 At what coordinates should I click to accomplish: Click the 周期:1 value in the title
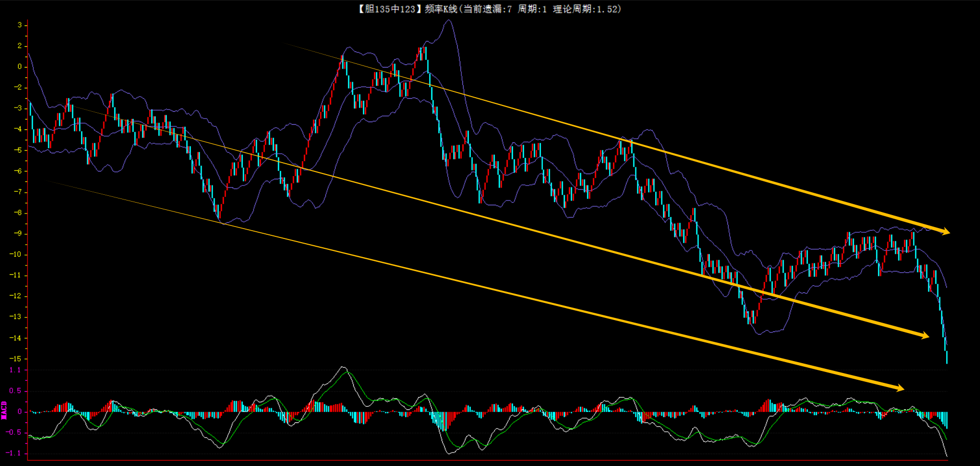(532, 9)
